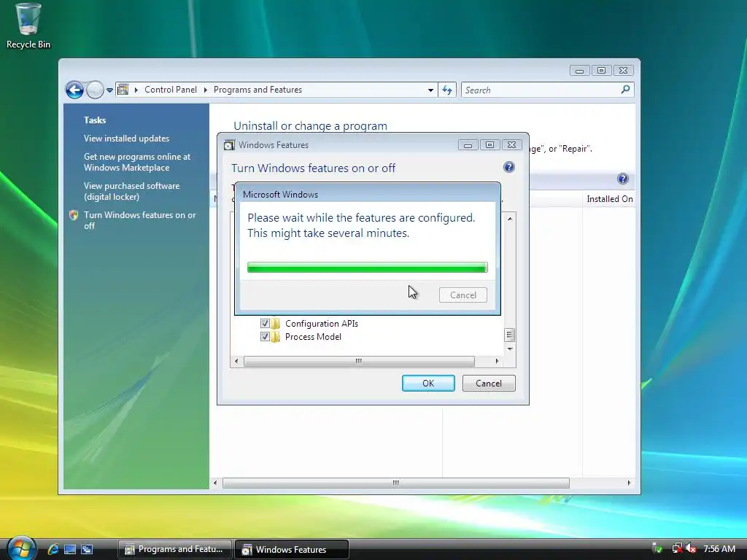Click the features list vertical scroll thumb
The height and width of the screenshot is (560, 747).
coord(510,335)
